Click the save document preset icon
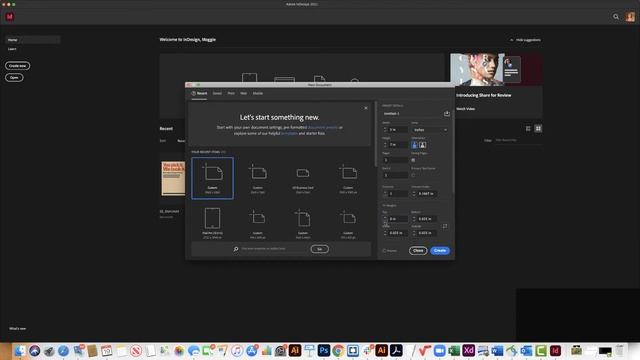640x360 pixels. point(447,113)
